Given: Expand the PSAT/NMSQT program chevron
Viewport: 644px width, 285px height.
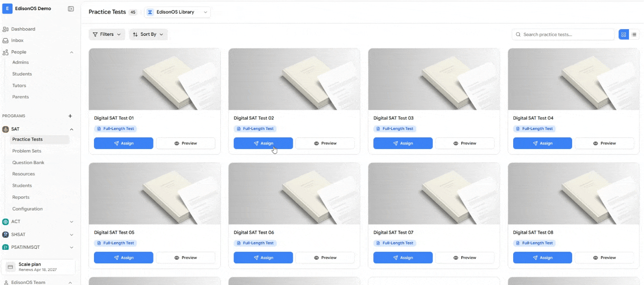Looking at the screenshot, I should coord(71,247).
